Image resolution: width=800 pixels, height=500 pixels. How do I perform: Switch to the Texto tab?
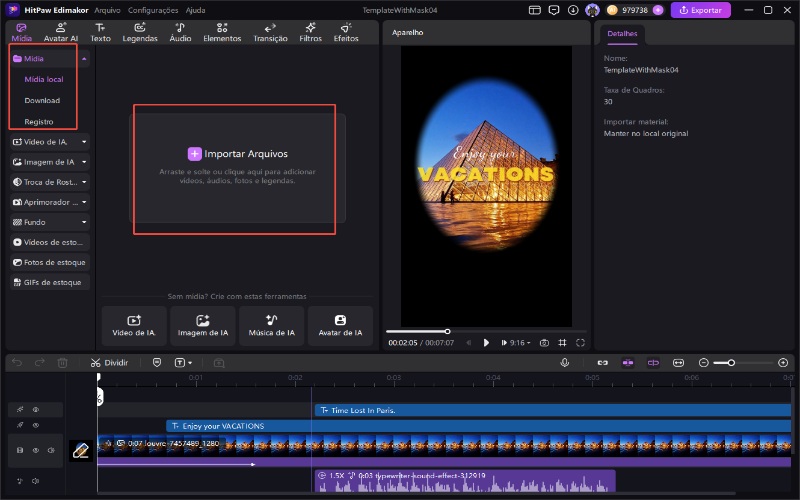point(101,33)
